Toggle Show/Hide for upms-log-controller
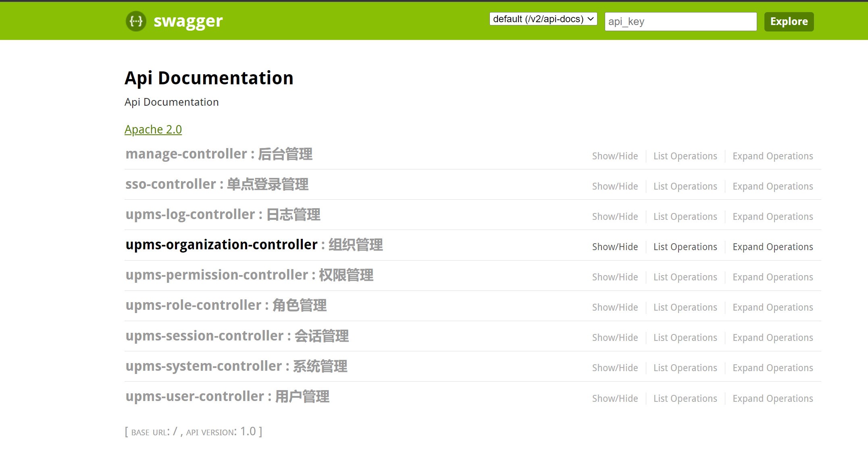The width and height of the screenshot is (868, 449). tap(614, 216)
